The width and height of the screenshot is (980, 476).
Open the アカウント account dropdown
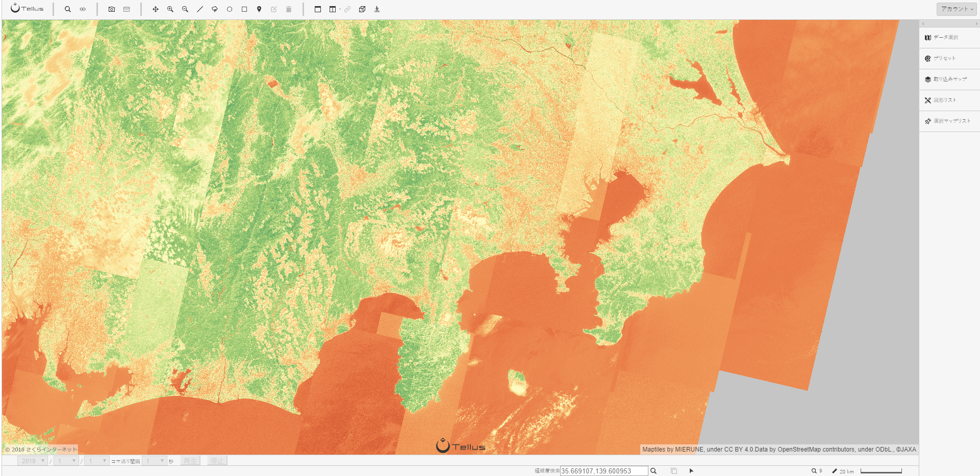(x=957, y=9)
